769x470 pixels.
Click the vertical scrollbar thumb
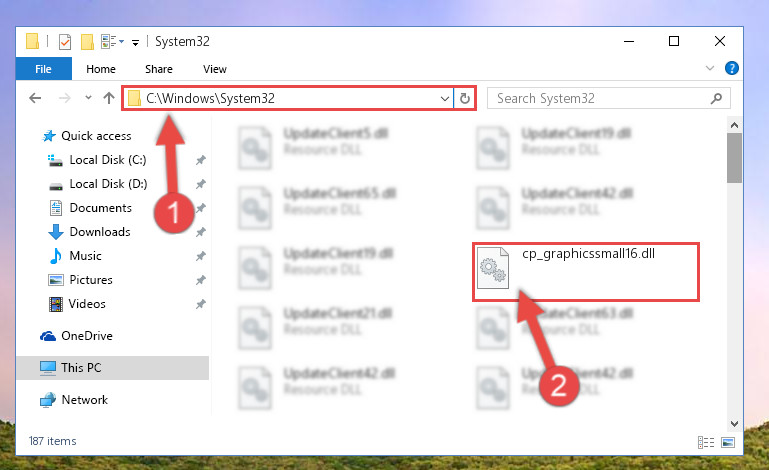734,158
